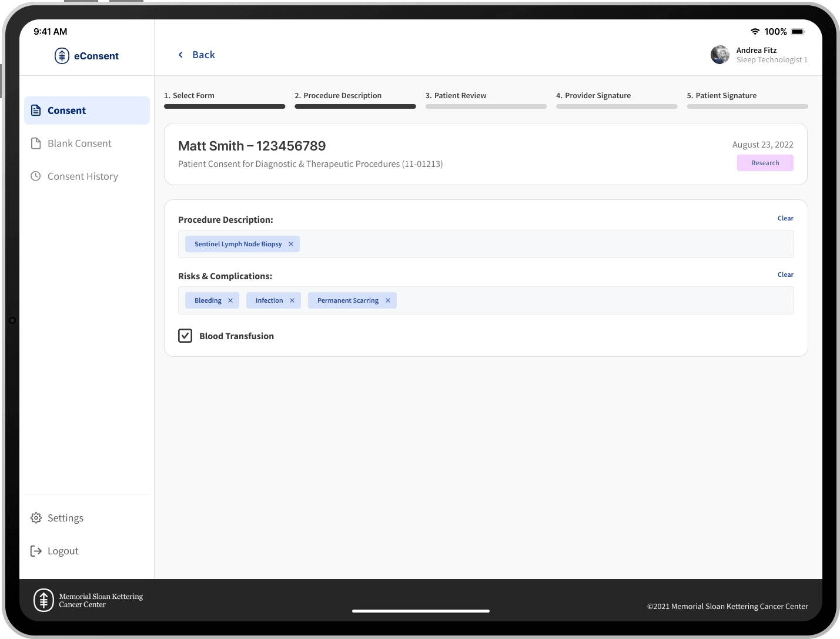Image resolution: width=840 pixels, height=639 pixels.
Task: Go to step 1 Select Form
Action: 189,96
